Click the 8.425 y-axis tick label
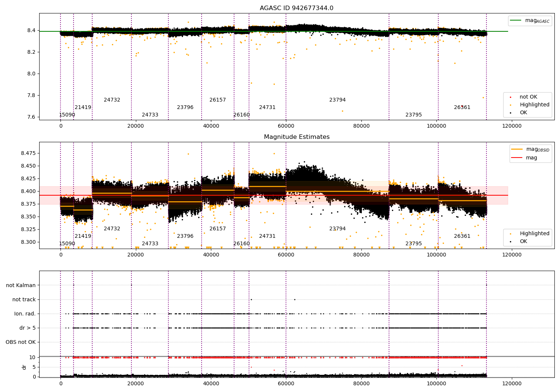560x392 pixels. coord(28,179)
